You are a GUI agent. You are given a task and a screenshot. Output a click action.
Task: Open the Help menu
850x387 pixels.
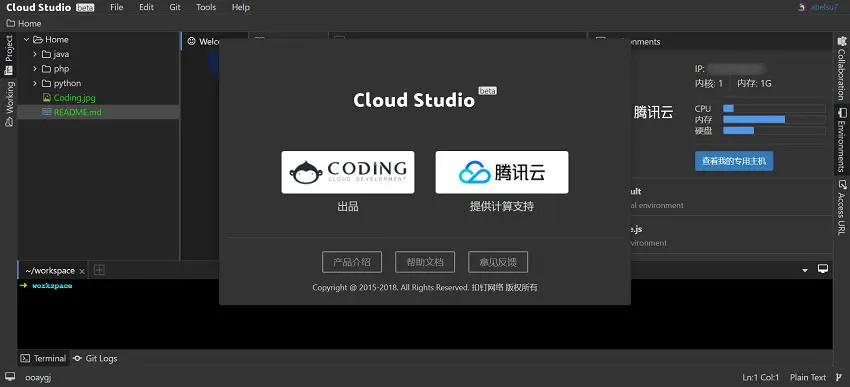(241, 8)
